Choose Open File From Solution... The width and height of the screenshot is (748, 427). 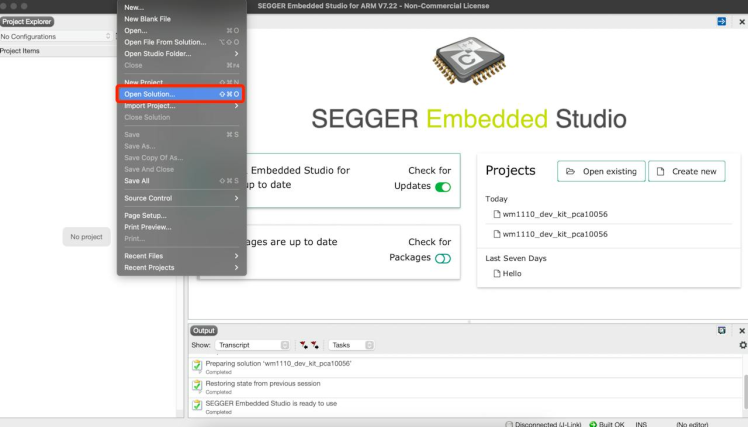pyautogui.click(x=181, y=42)
